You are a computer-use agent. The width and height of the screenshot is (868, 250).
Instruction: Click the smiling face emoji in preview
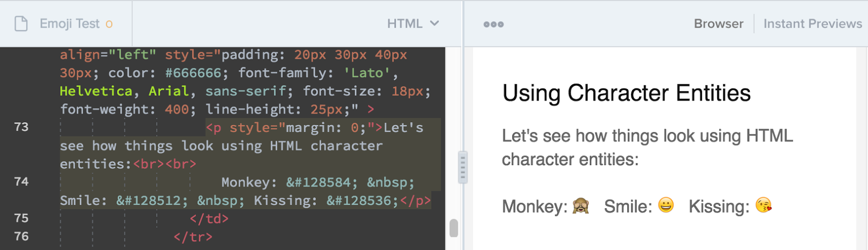point(666,205)
